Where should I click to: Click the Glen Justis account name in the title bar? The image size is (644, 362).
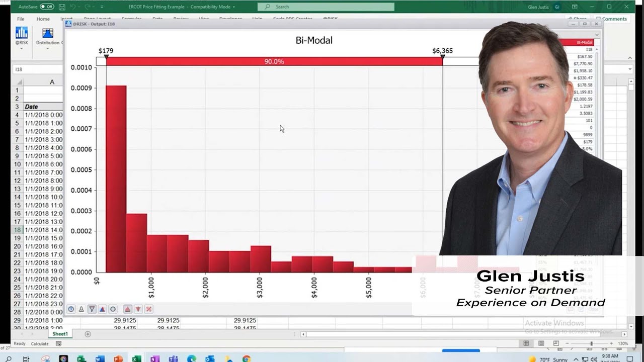coord(539,7)
